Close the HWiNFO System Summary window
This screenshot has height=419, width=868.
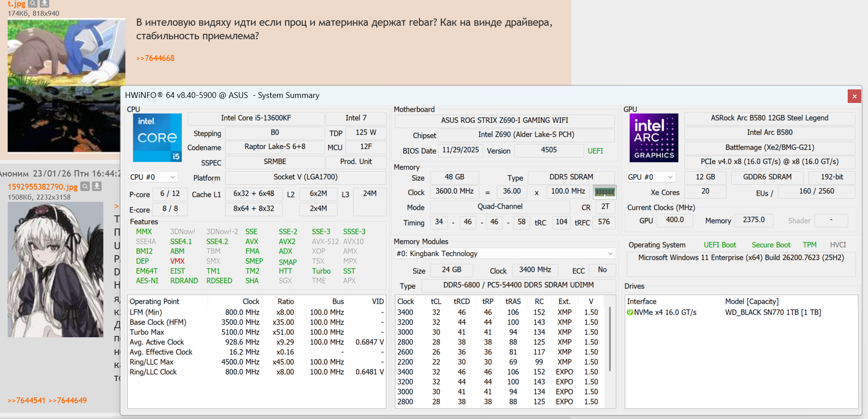coord(854,96)
